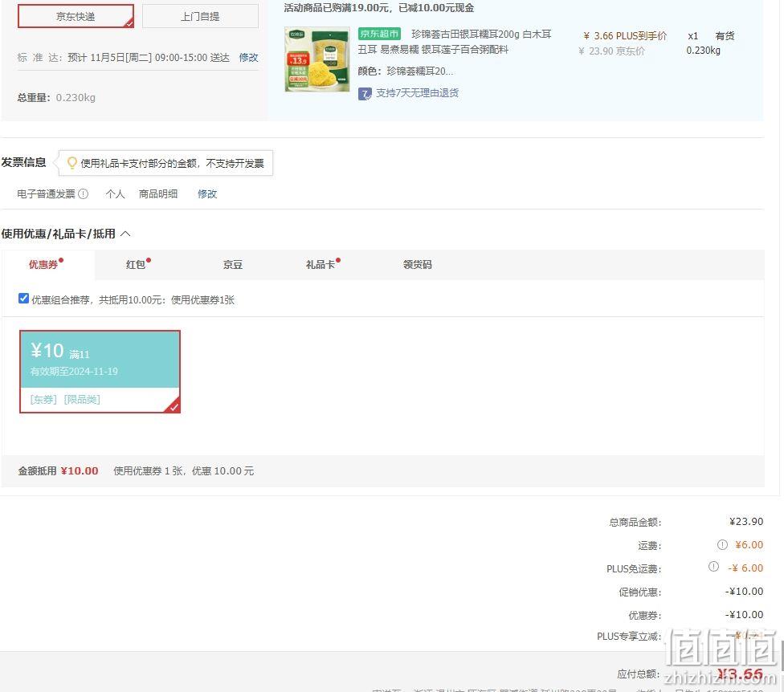
Task: Click info icon next to PLUS免运费
Action: pyautogui.click(x=713, y=567)
